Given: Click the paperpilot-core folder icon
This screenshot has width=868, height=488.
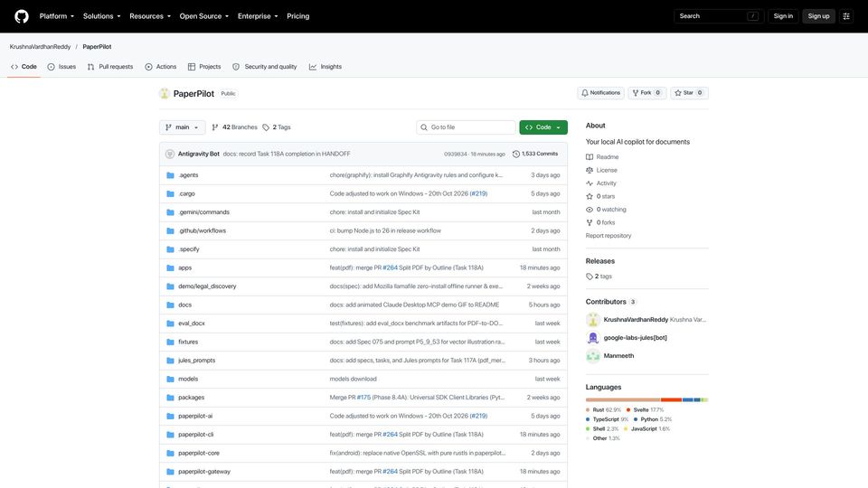Looking at the screenshot, I should 171,453.
